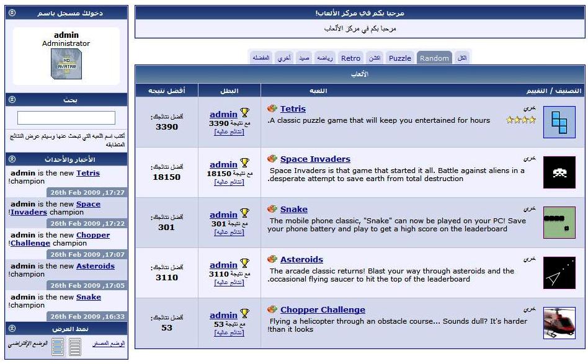Collapse the news and events panel

tap(13, 159)
